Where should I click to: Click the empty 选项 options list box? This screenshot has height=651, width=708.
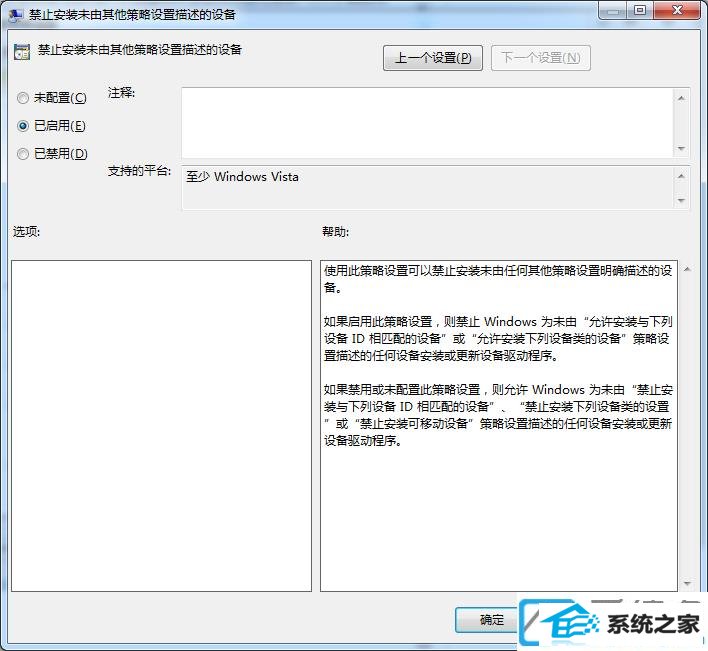[x=161, y=426]
